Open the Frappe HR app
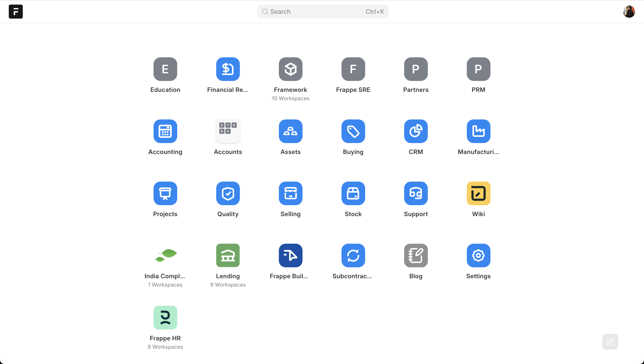This screenshot has width=644, height=364. [x=165, y=317]
